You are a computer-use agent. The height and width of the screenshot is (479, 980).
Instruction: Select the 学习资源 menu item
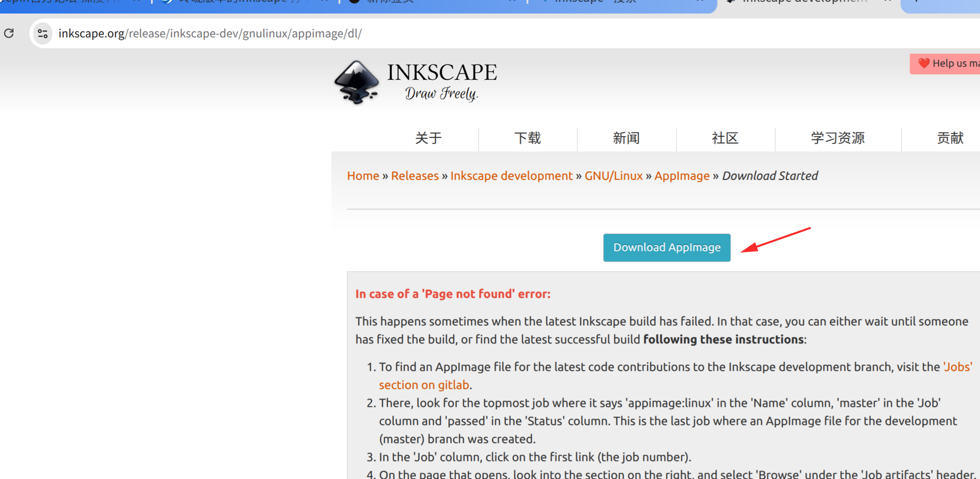coord(838,138)
